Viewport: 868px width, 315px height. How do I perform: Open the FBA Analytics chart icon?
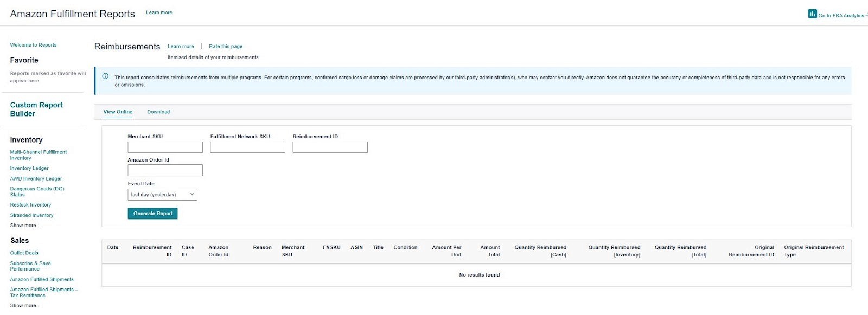(812, 14)
